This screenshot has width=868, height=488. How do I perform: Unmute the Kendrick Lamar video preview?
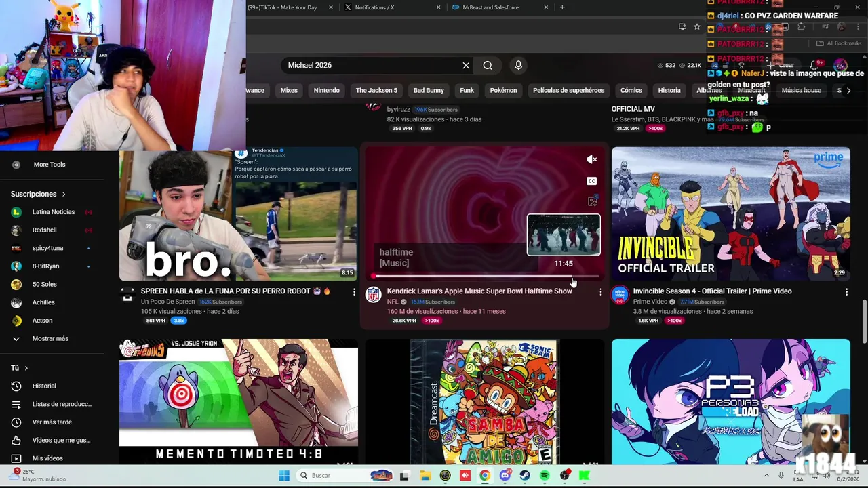pyautogui.click(x=592, y=159)
